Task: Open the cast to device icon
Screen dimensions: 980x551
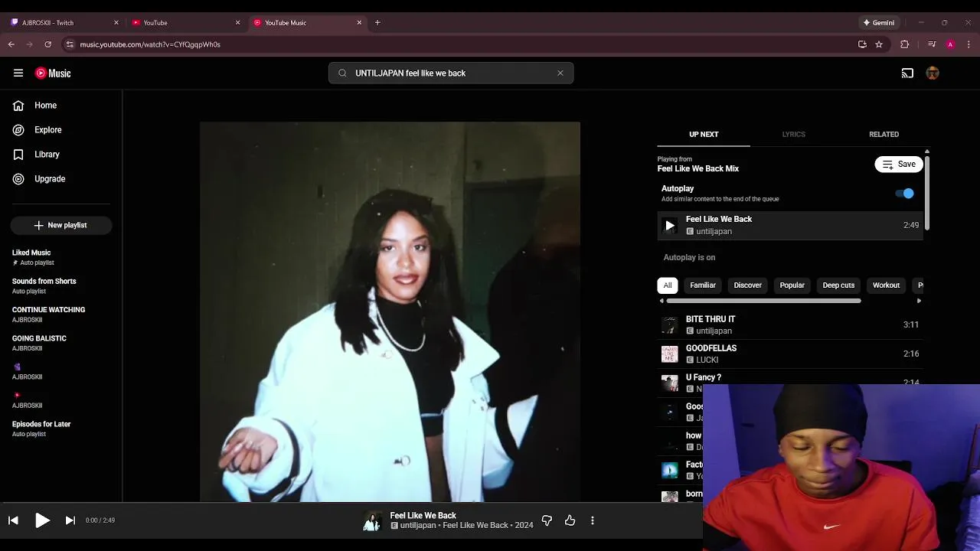Action: [907, 73]
